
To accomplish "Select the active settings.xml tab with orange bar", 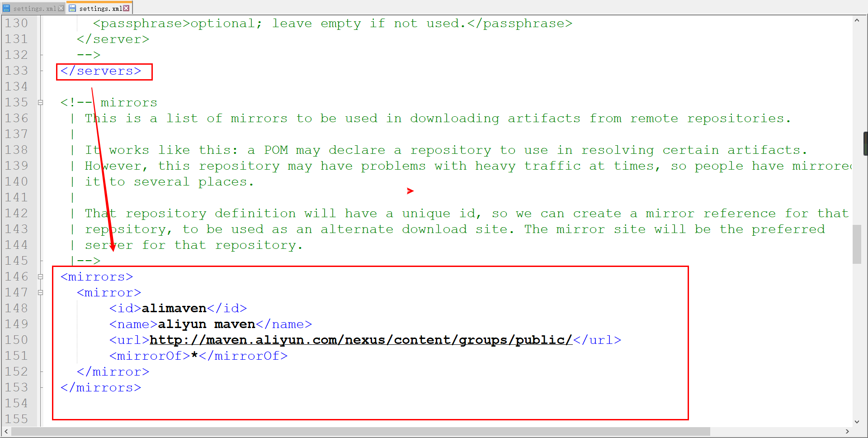I will pos(100,8).
